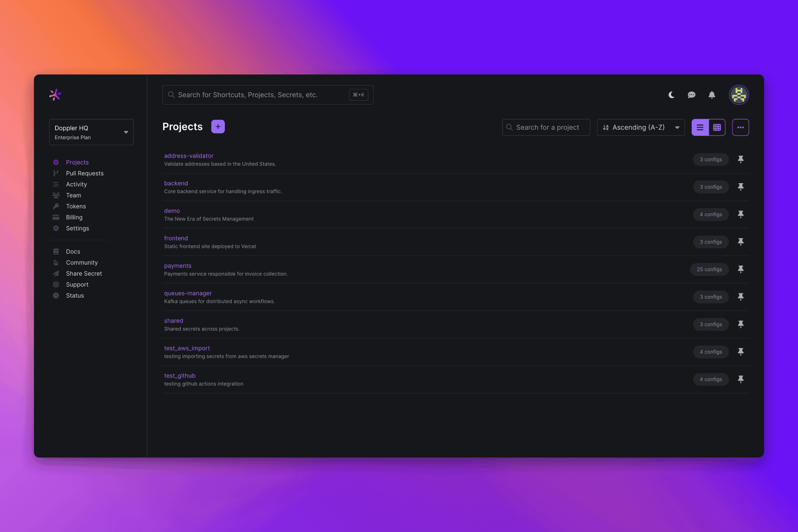Open notifications via the bell icon

(712, 95)
